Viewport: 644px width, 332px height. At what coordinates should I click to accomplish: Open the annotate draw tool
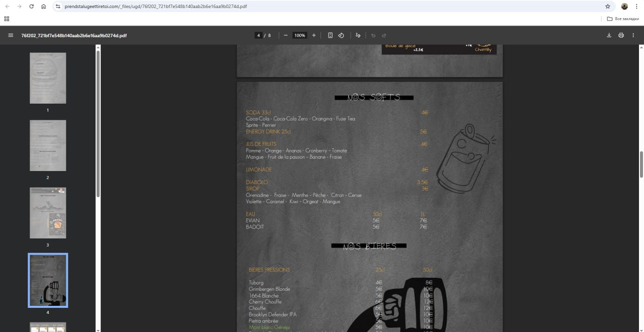pyautogui.click(x=358, y=35)
